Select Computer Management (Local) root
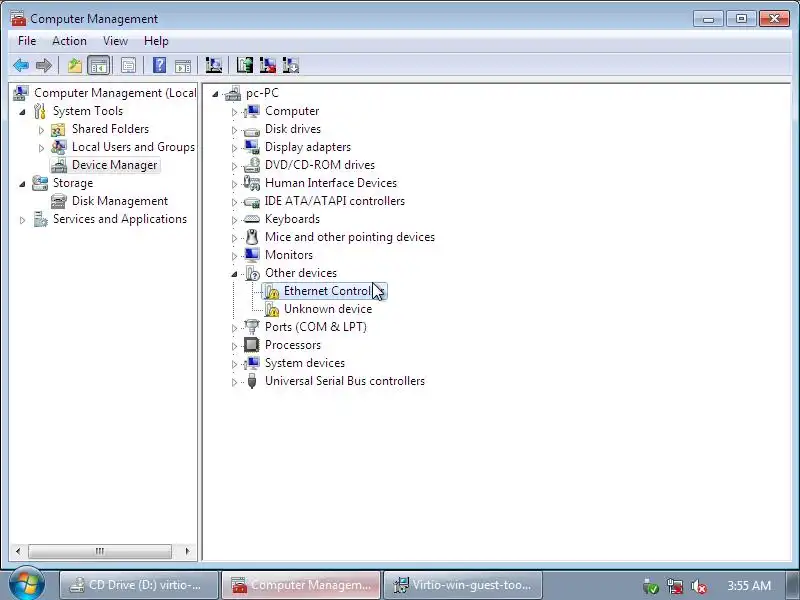Image resolution: width=800 pixels, height=600 pixels. (x=115, y=93)
